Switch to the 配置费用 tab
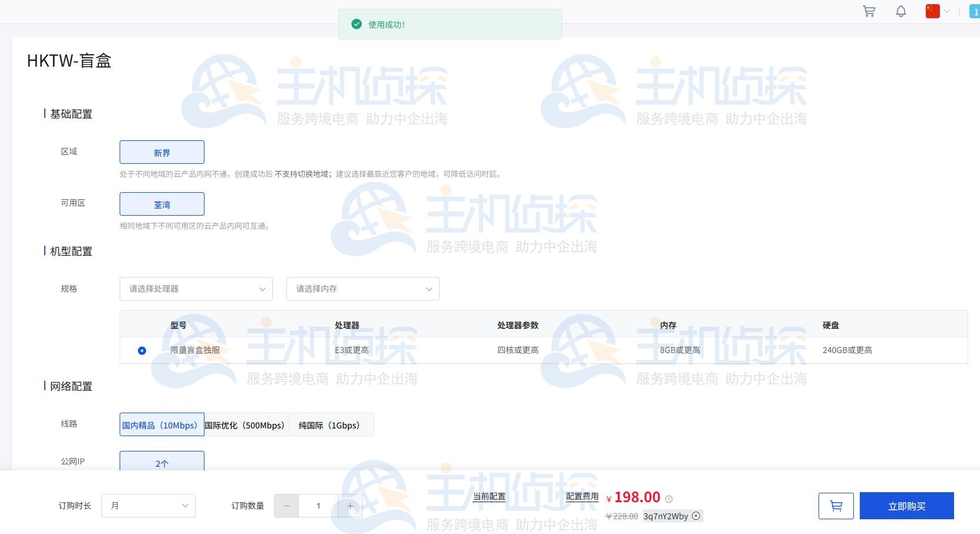The width and height of the screenshot is (980, 534). pyautogui.click(x=582, y=496)
